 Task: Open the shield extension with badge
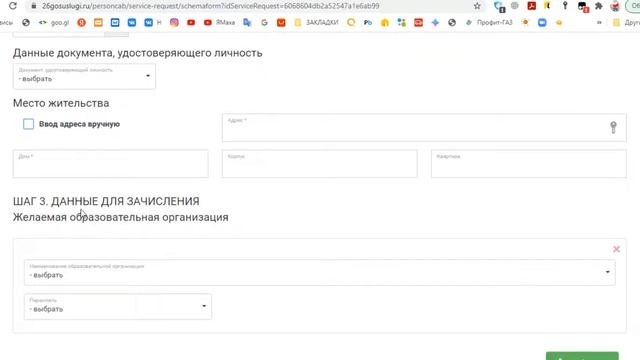tap(499, 6)
